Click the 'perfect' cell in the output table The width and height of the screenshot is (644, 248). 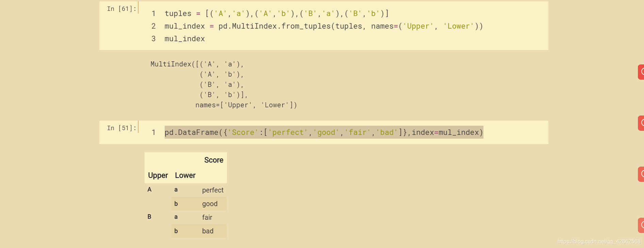click(x=213, y=190)
